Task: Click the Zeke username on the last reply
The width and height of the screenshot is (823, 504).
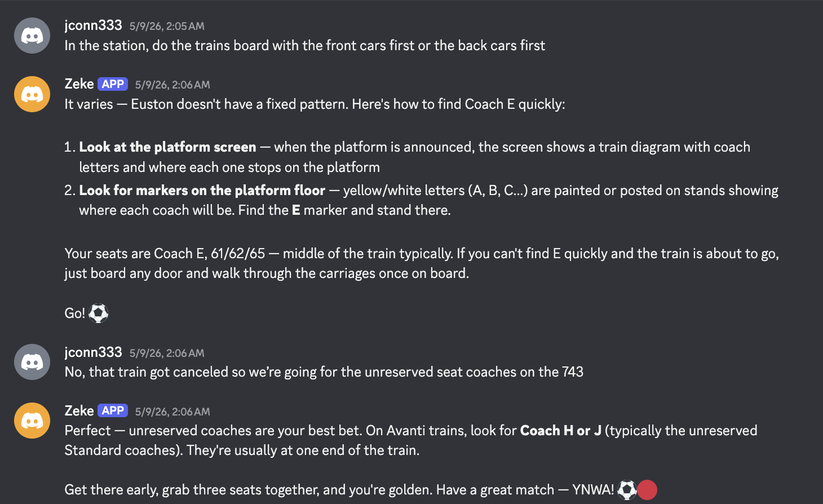Action: tap(79, 411)
